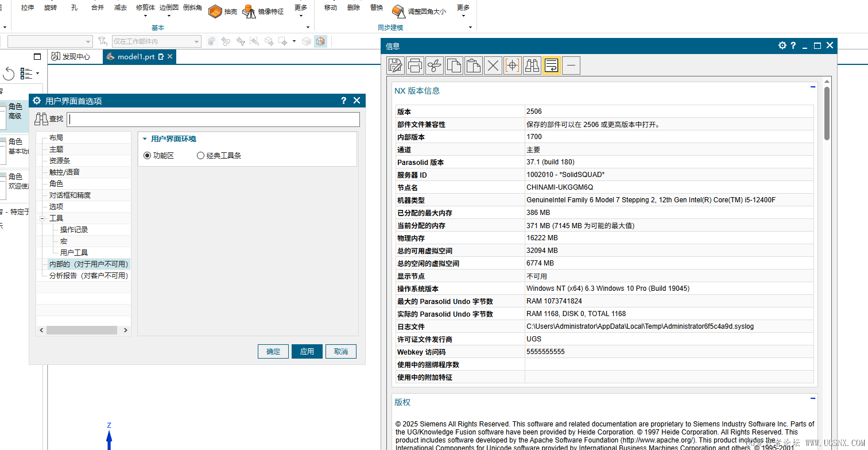Click the undo arrow icon in left panel
Viewport: 868px width, 450px height.
[x=9, y=74]
